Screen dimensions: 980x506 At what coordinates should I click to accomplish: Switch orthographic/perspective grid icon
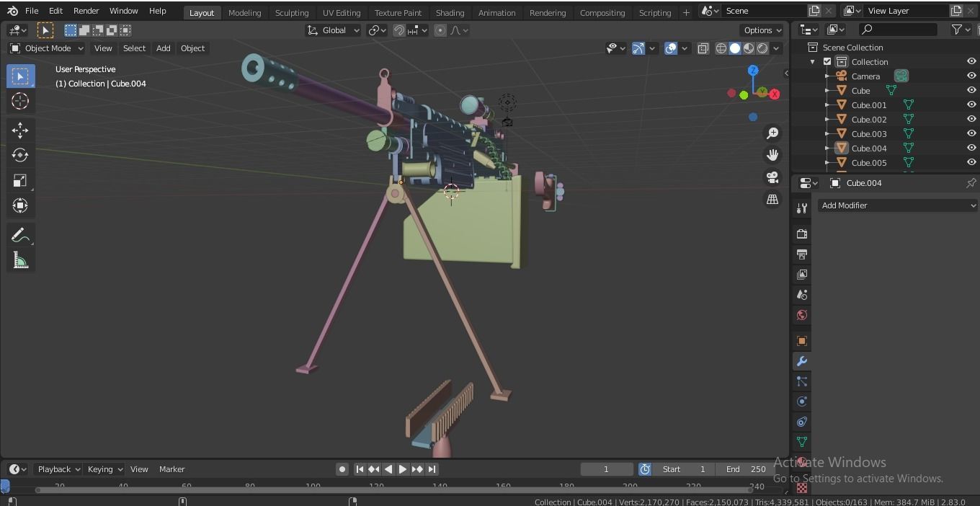[x=772, y=199]
